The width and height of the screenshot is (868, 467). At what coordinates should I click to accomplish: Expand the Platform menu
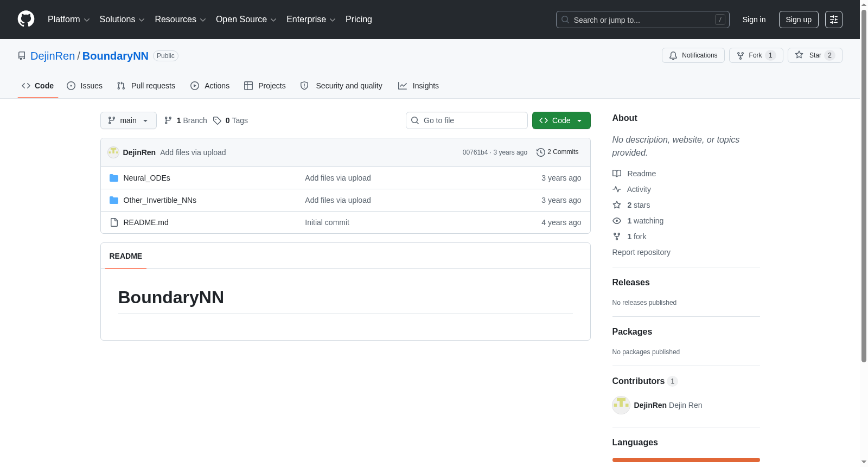[x=69, y=20]
